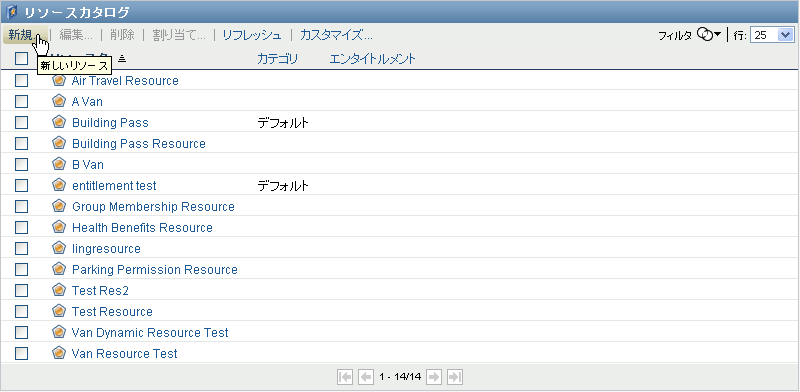
Task: Go to the first page arrow
Action: coord(345,377)
